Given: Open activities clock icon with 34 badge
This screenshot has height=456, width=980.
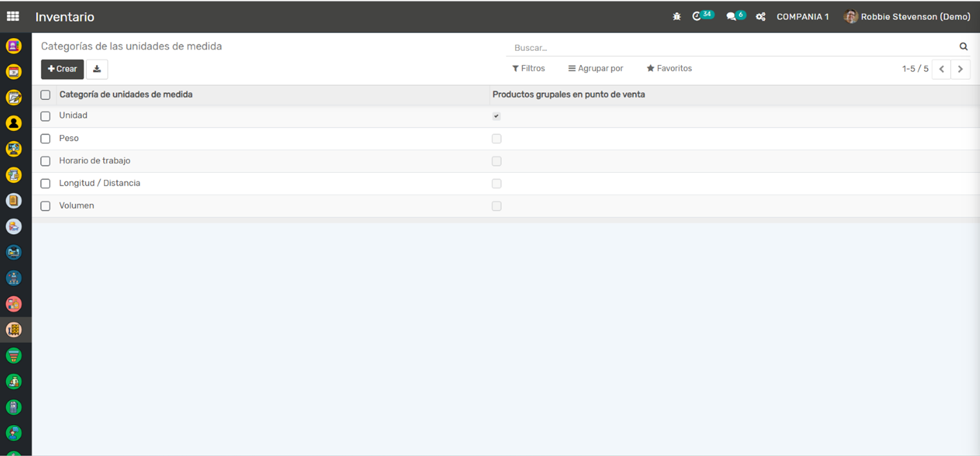Looking at the screenshot, I should [698, 17].
